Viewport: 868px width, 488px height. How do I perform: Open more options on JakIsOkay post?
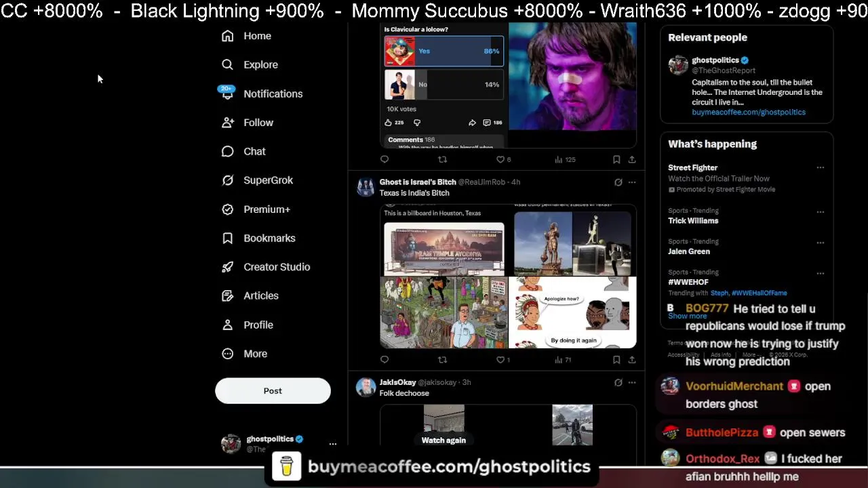click(x=632, y=383)
